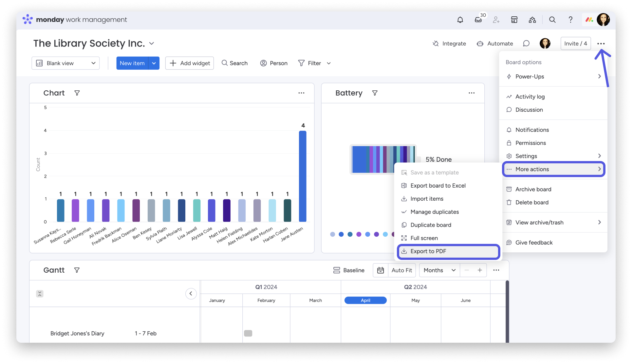
Task: Click the Chart widget filter icon
Action: tap(77, 93)
